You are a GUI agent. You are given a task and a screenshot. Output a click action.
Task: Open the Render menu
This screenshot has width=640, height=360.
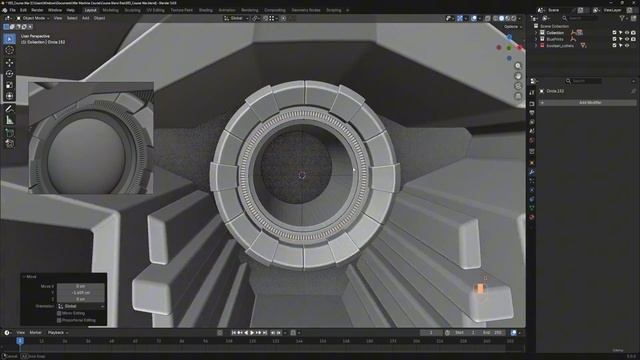click(37, 10)
